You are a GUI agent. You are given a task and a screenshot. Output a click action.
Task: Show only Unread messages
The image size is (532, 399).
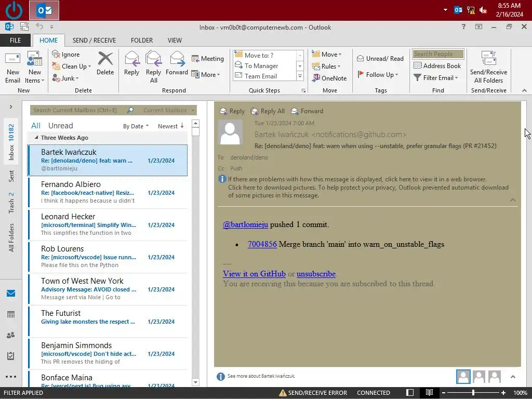tap(61, 126)
